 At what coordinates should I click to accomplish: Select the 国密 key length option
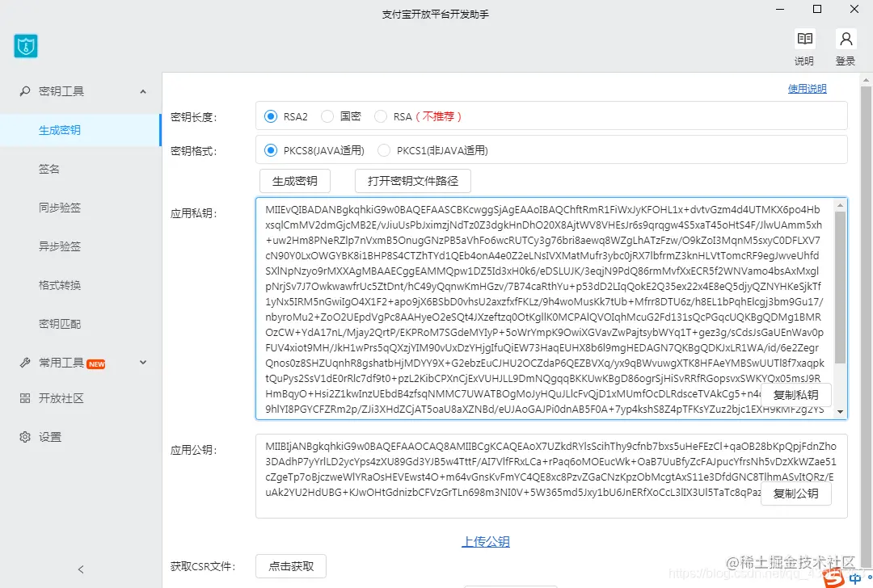click(x=327, y=116)
